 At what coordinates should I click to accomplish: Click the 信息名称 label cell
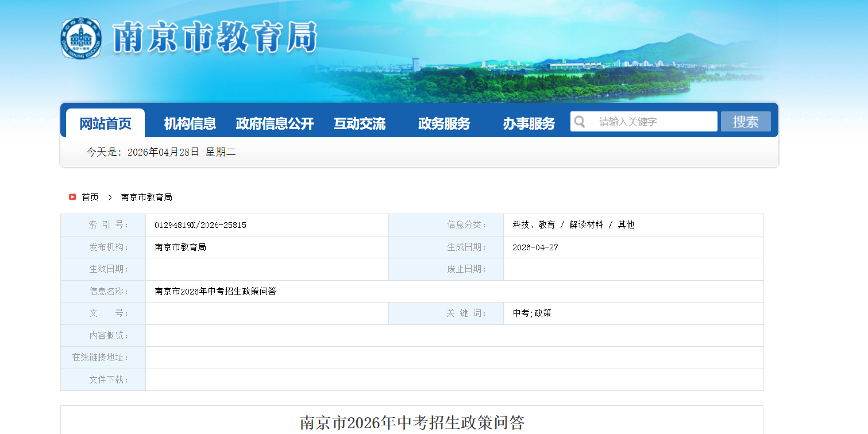click(x=103, y=291)
